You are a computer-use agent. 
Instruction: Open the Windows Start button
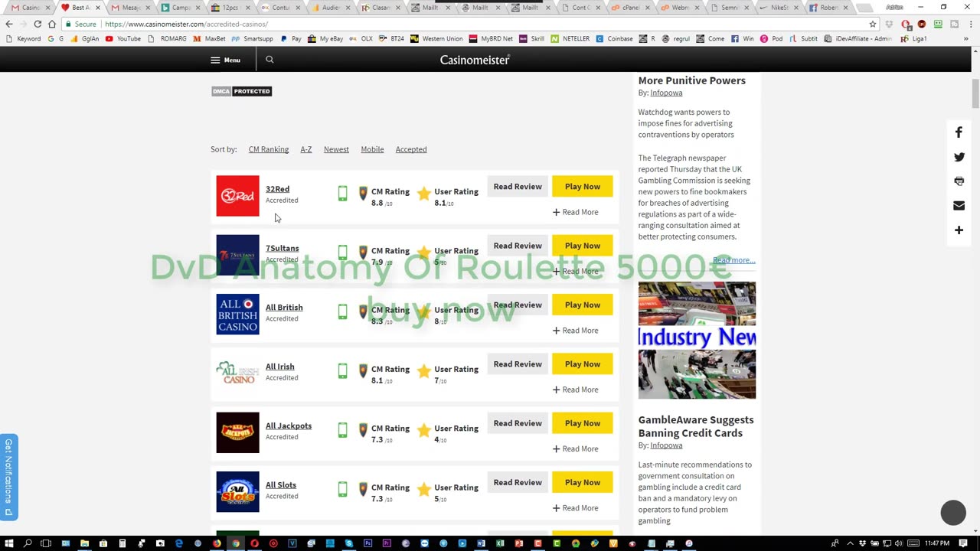click(8, 543)
